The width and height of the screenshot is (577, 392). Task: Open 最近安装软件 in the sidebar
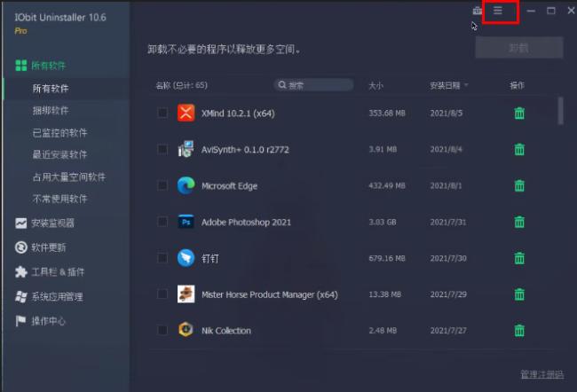[x=59, y=154]
